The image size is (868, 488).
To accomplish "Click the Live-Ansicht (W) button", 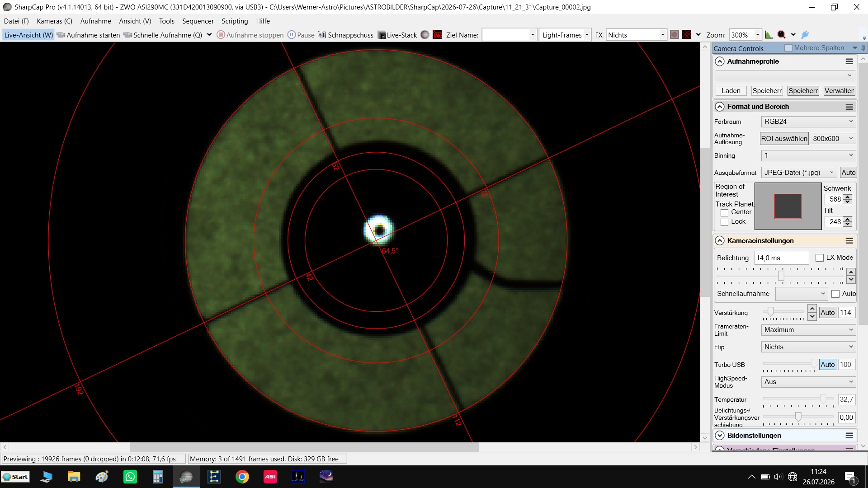I will coord(28,35).
